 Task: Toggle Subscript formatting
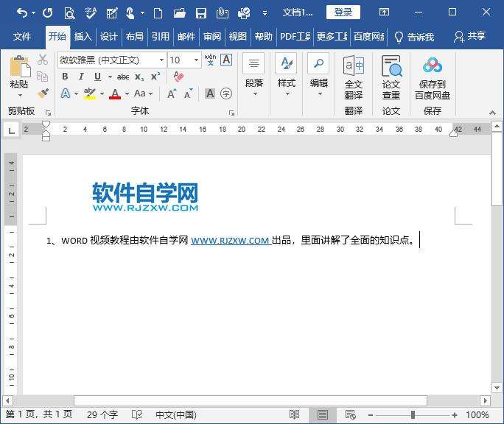click(139, 77)
